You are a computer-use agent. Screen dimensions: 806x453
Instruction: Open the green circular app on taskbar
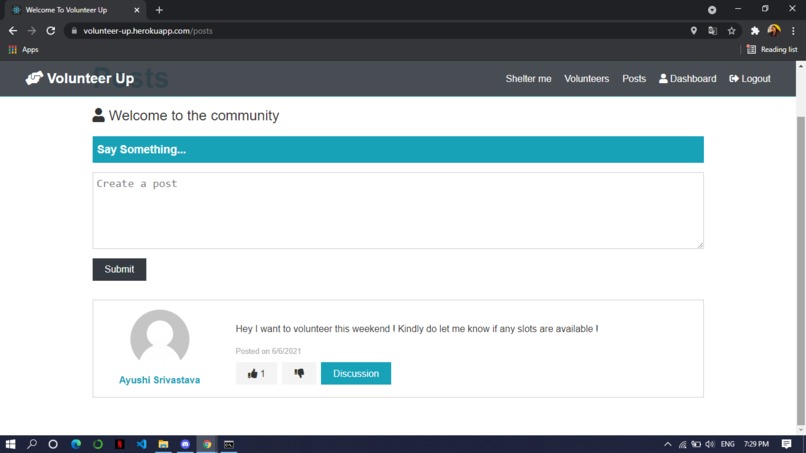tap(98, 444)
